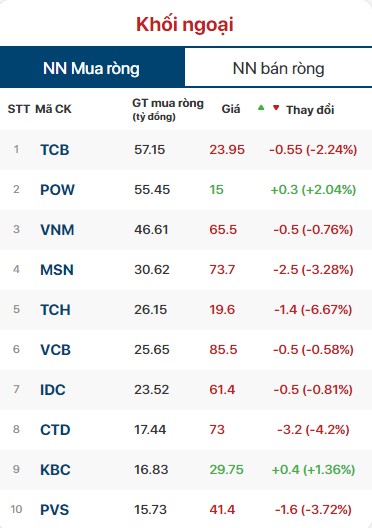Open the POW stock link
Image resolution: width=372 pixels, height=528 pixels.
[x=57, y=190]
